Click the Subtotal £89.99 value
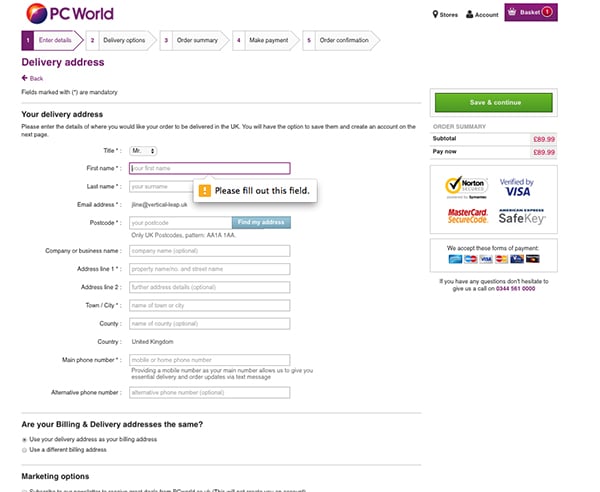Viewport: 600px width, 492px height. point(544,139)
